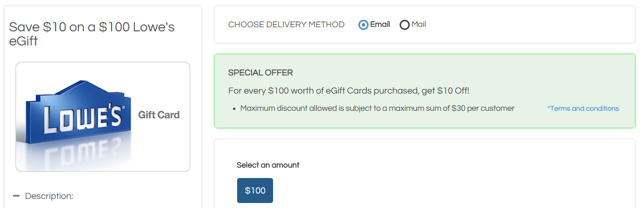
Task: Collapse the Description section minus icon
Action: click(16, 196)
